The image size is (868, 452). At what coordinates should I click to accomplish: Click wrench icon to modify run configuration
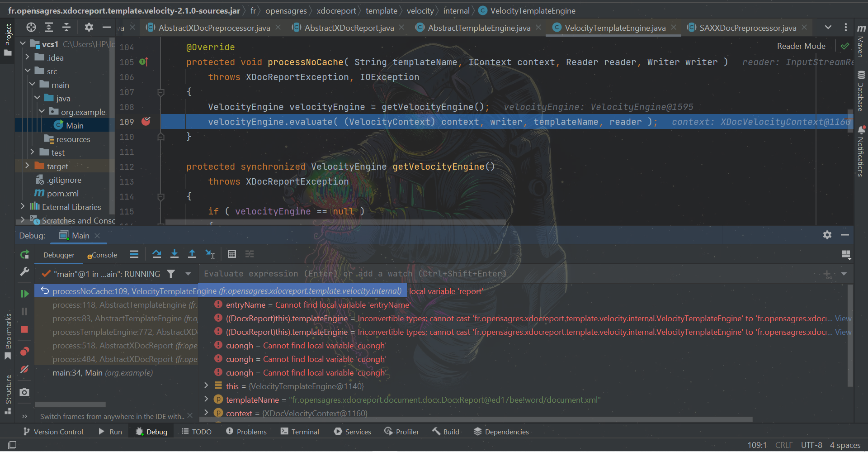click(x=25, y=271)
